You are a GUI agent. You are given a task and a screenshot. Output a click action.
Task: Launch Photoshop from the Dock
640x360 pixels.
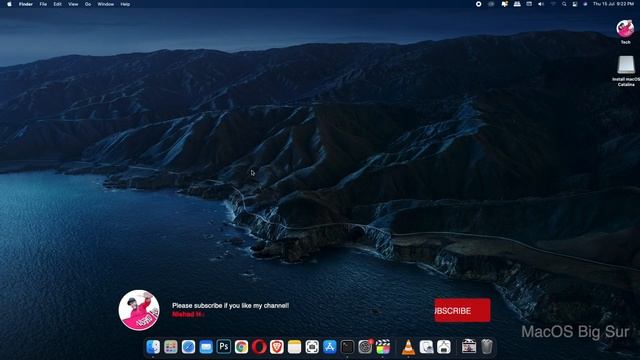pyautogui.click(x=224, y=347)
